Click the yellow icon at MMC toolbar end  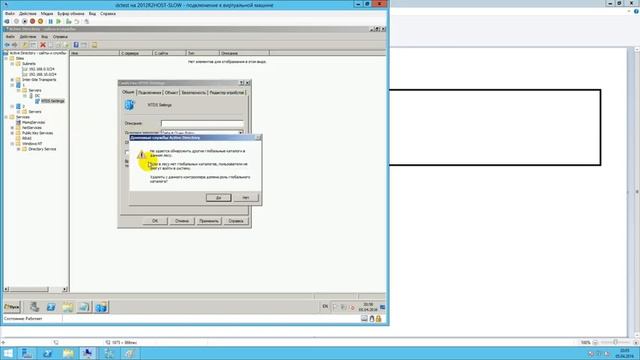(94, 45)
